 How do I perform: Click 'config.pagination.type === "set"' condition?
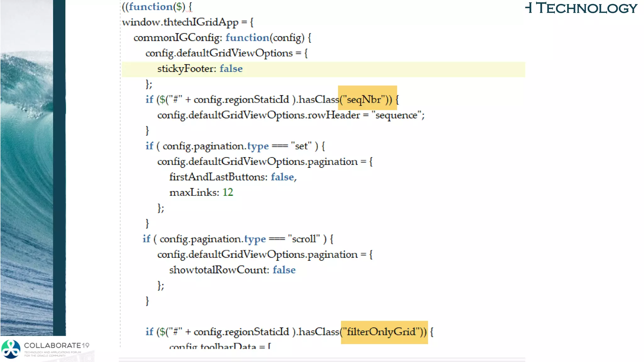(x=237, y=146)
